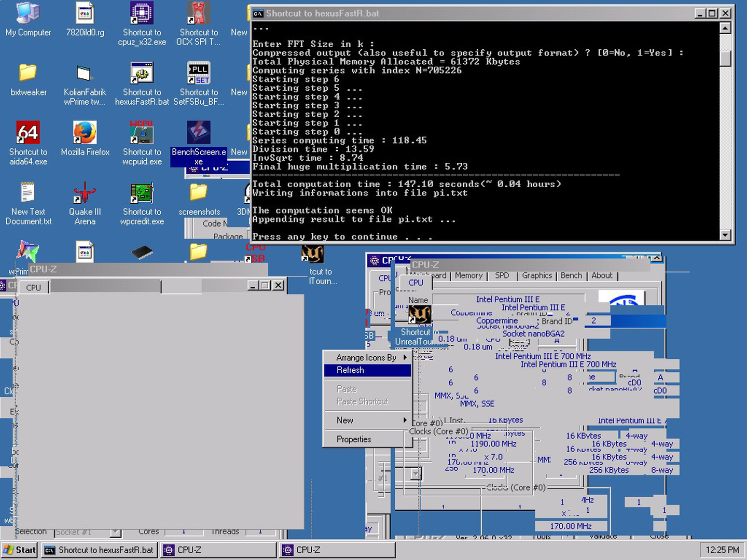Image resolution: width=747 pixels, height=560 pixels.
Task: Open the bxtweaker folder icon
Action: click(x=28, y=79)
